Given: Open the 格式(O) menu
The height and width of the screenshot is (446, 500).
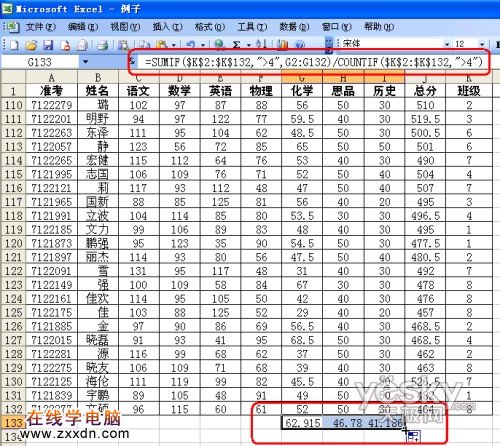Looking at the screenshot, I should tap(210, 27).
